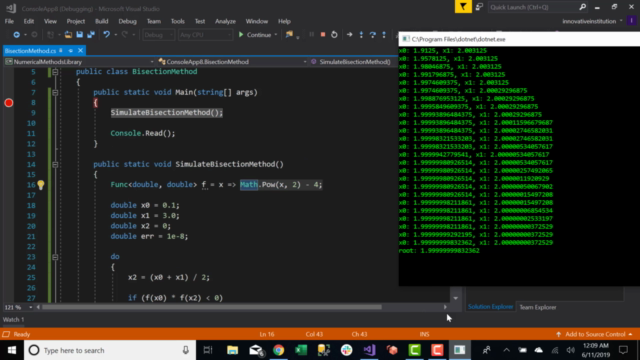Open the Edit menu

[x=29, y=21]
